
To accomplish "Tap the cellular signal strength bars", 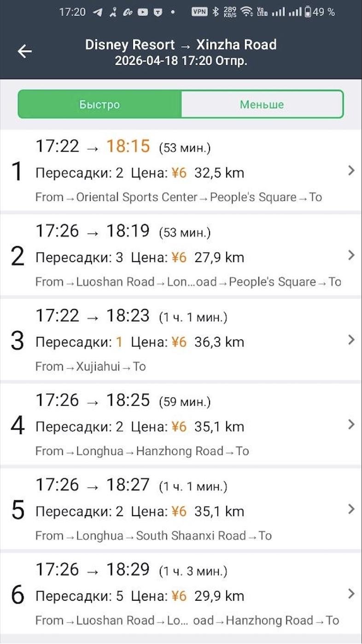I will [x=278, y=12].
